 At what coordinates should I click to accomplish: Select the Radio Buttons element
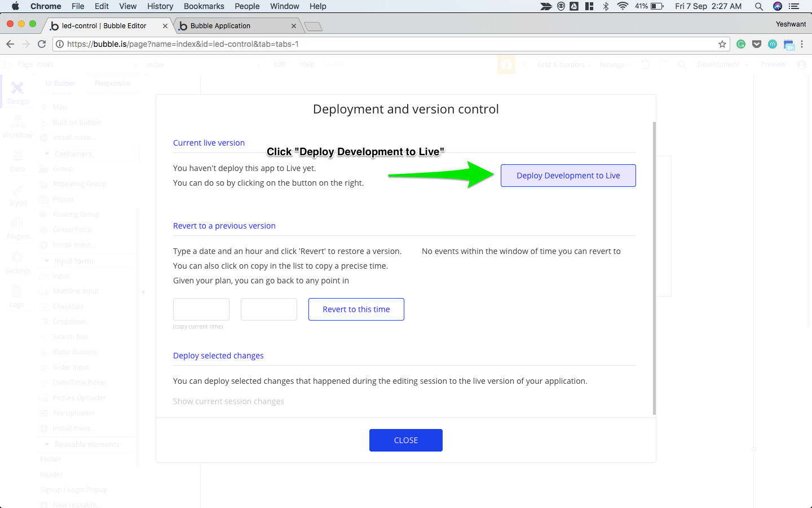pos(75,352)
